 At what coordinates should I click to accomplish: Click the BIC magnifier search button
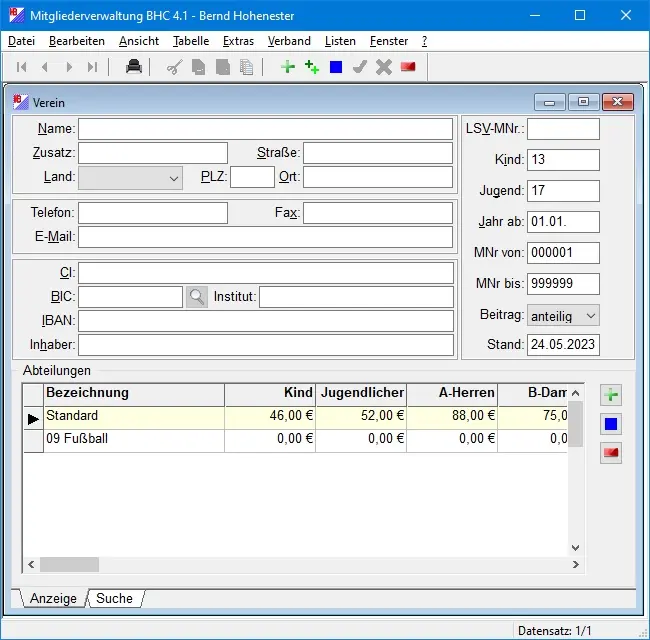click(x=196, y=297)
